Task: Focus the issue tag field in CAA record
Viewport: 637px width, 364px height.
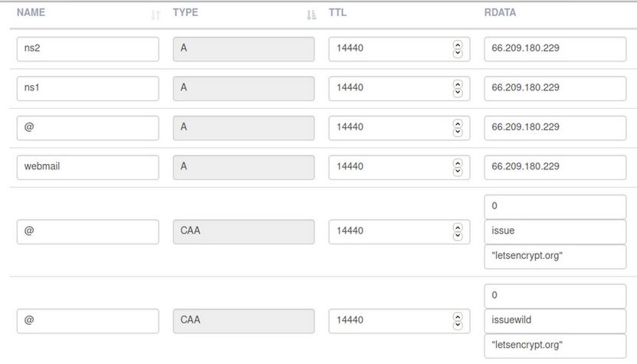Action: click(555, 231)
